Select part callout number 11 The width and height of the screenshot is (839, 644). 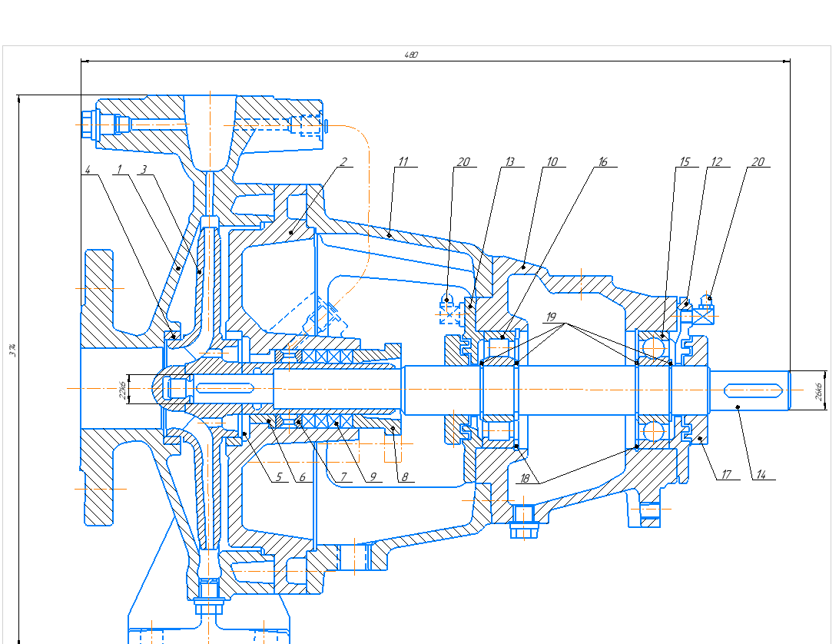(x=403, y=161)
